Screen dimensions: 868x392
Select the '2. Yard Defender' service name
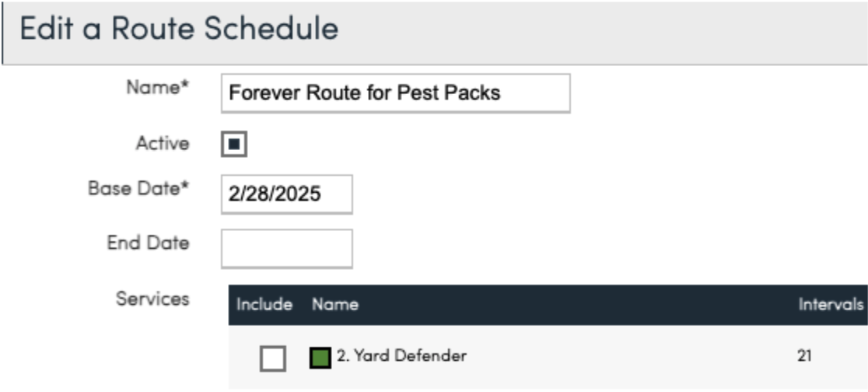tap(401, 357)
